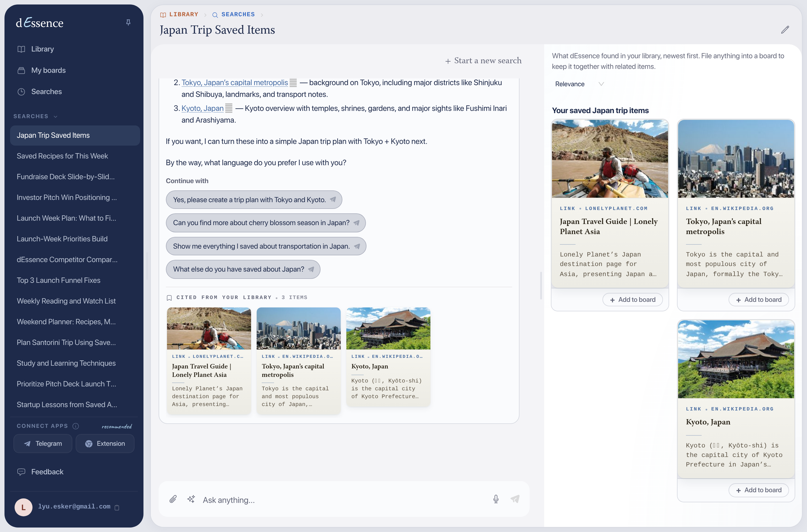The height and width of the screenshot is (532, 807).
Task: Add Lonely Planet Japan guide to board
Action: [x=632, y=300]
